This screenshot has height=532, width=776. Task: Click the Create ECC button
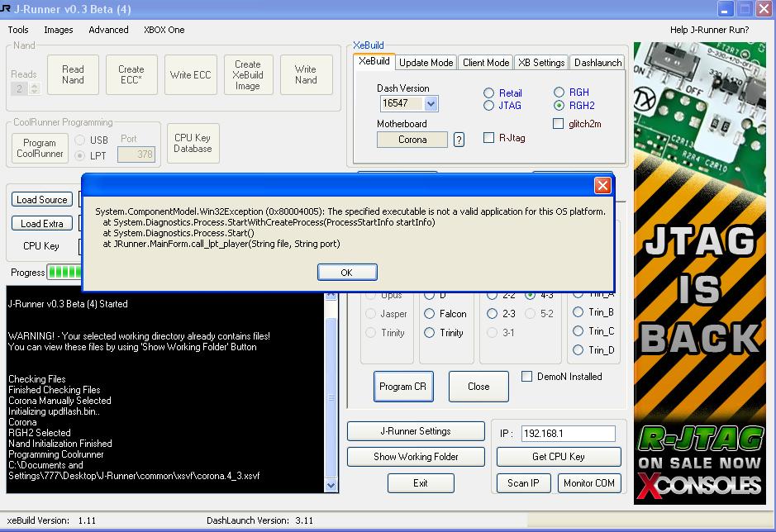(x=131, y=74)
